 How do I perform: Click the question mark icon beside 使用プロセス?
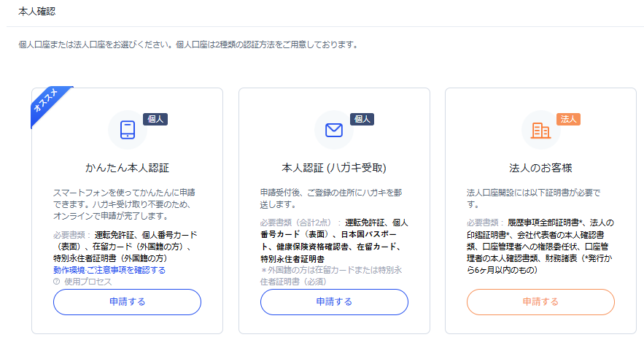point(57,282)
